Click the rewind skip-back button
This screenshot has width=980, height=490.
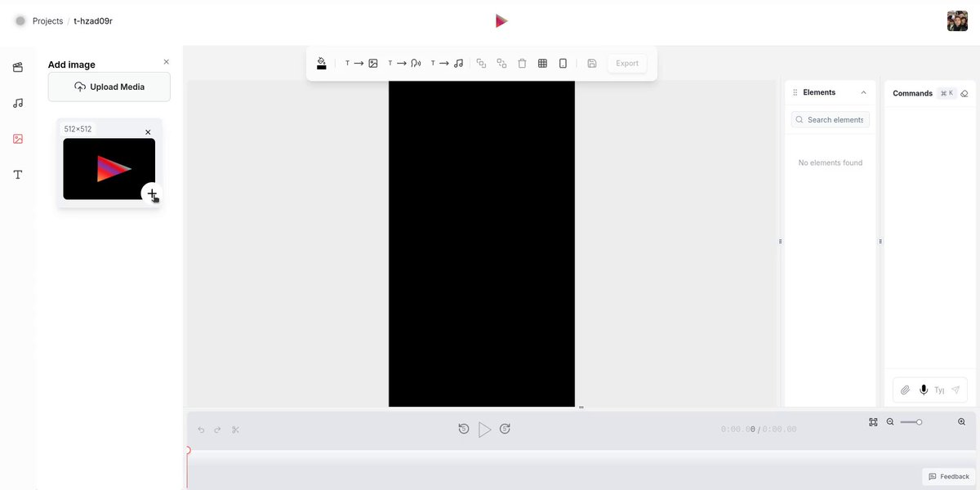click(x=464, y=429)
